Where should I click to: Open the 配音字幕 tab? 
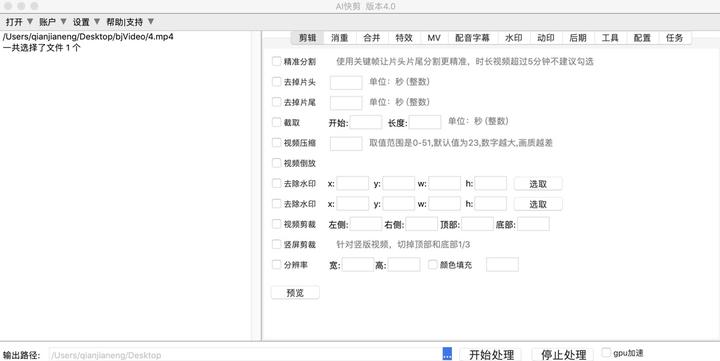click(472, 38)
